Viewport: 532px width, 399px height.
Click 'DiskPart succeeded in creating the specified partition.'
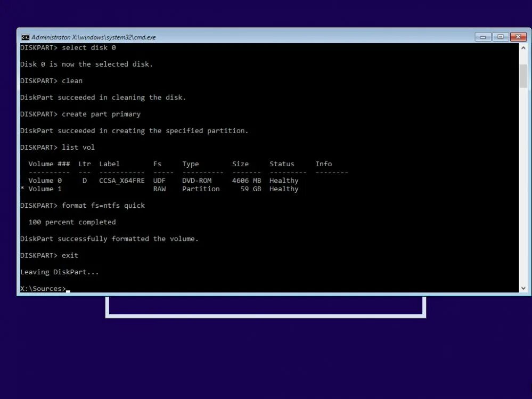click(134, 131)
